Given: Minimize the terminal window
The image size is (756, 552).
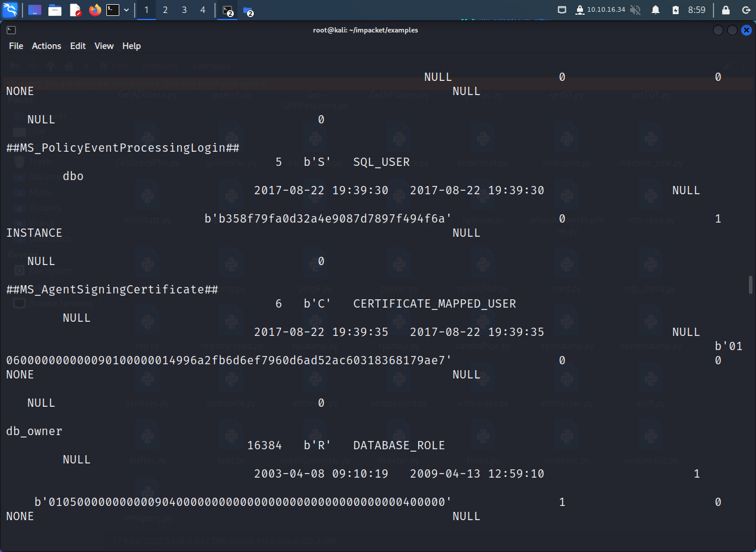Looking at the screenshot, I should [718, 30].
